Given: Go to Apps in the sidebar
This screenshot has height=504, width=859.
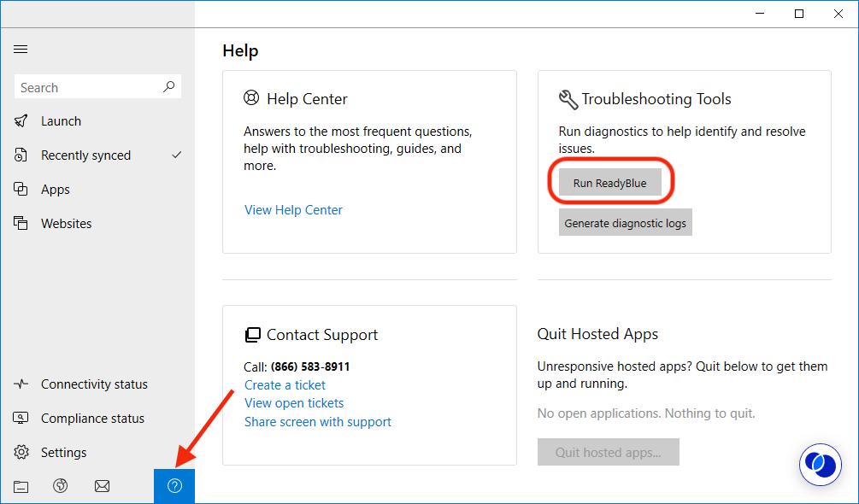Looking at the screenshot, I should pyautogui.click(x=56, y=190).
